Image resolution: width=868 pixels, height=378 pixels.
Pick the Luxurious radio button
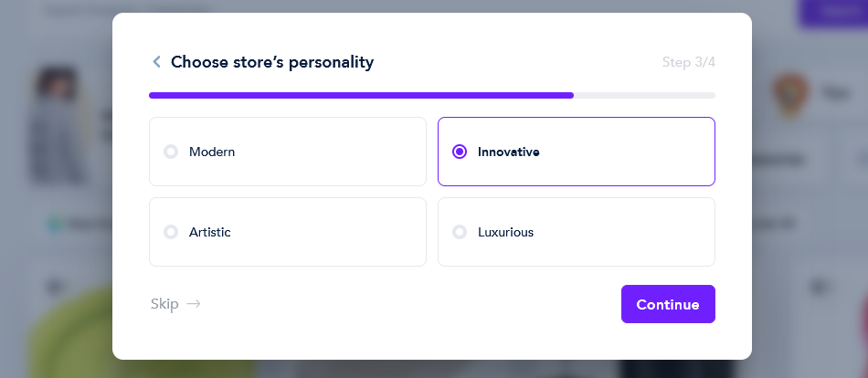point(460,232)
